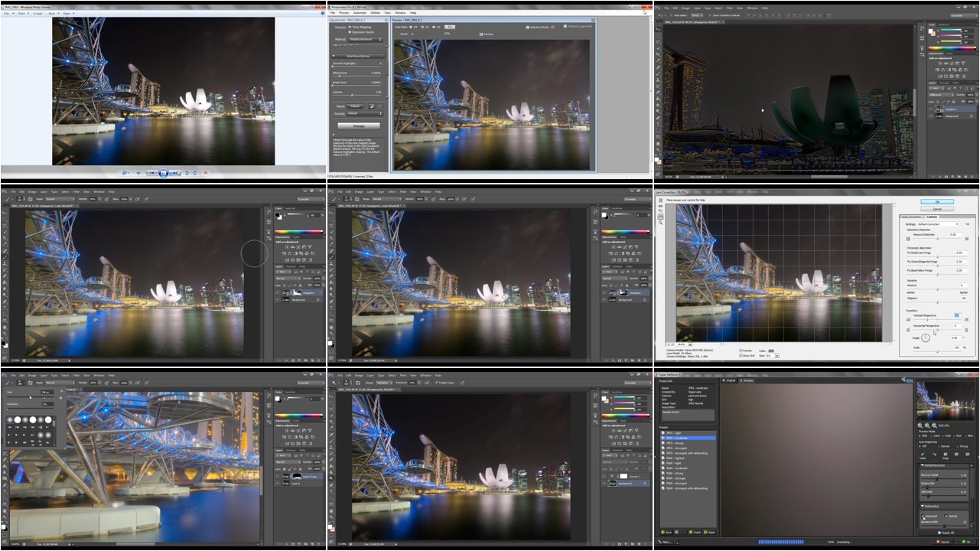Viewport: 980px width, 551px height.
Task: Open Settings Default Correction dropdown
Action: [938, 224]
